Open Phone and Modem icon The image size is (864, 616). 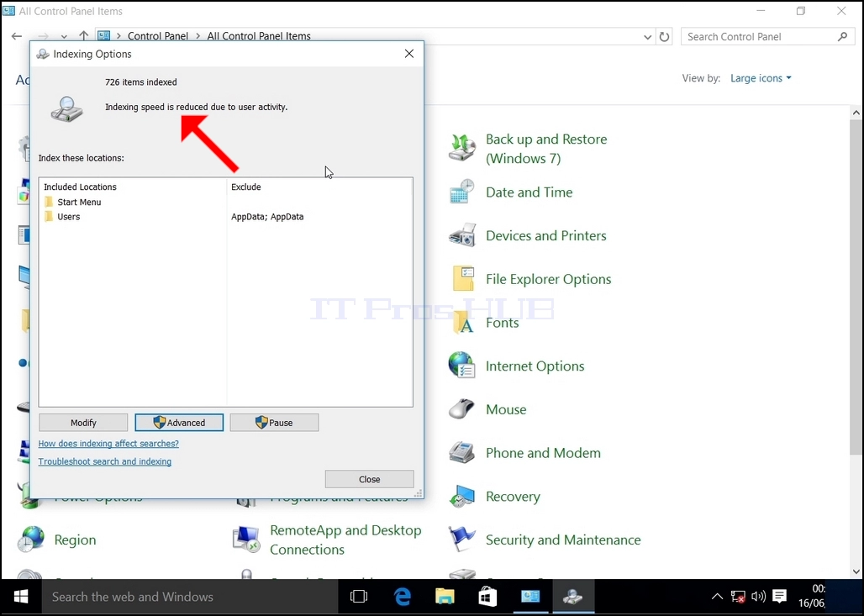[461, 452]
